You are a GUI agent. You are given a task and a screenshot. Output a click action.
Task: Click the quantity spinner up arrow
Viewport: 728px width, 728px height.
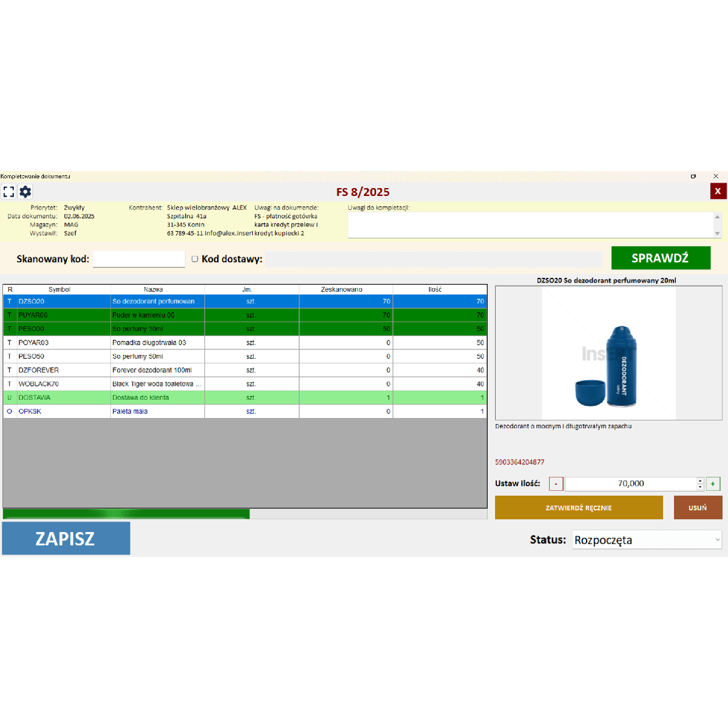point(700,480)
